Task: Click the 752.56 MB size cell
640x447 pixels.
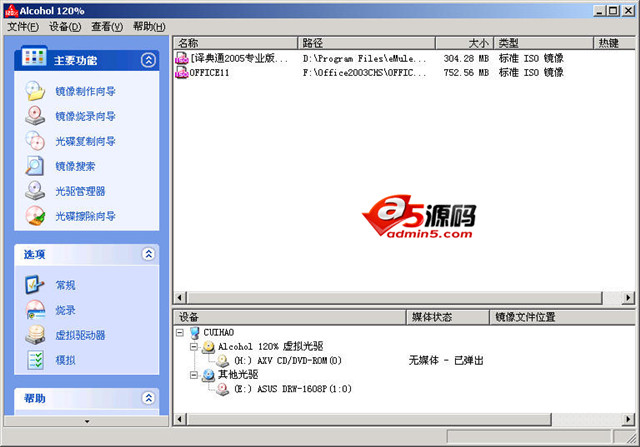Action: click(x=466, y=73)
